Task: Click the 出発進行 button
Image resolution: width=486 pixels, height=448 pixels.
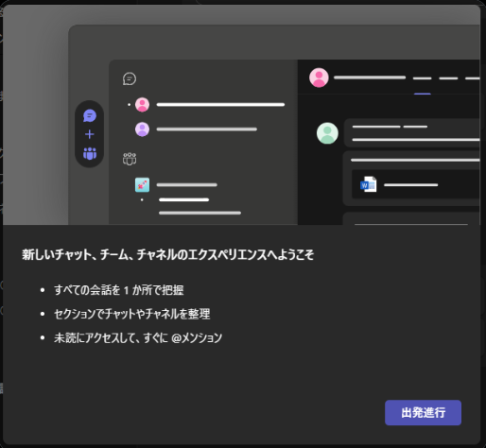Action: 423,412
